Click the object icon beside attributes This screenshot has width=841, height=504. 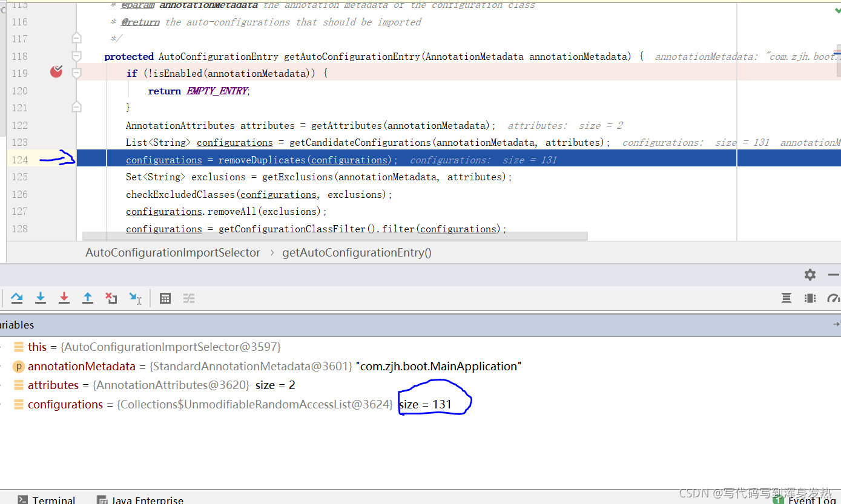point(18,385)
